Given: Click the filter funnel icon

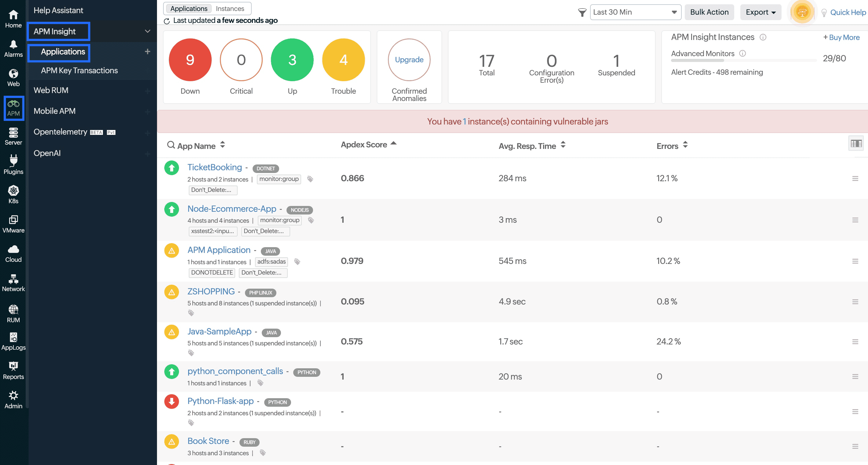Looking at the screenshot, I should coord(582,12).
